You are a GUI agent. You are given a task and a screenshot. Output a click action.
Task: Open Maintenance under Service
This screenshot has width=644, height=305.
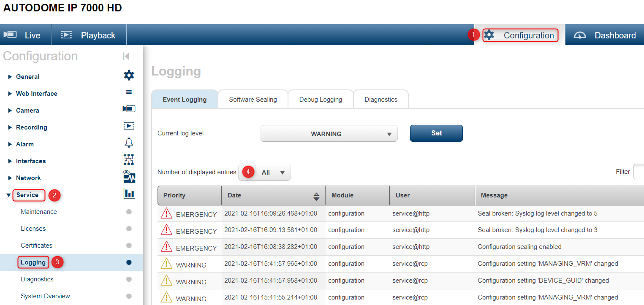pos(39,212)
